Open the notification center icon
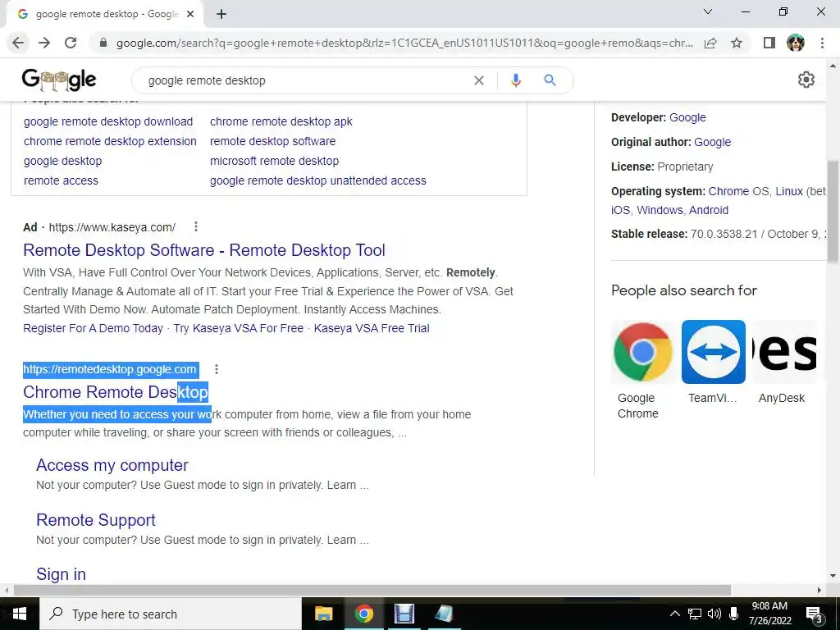The height and width of the screenshot is (630, 840). pos(815,614)
